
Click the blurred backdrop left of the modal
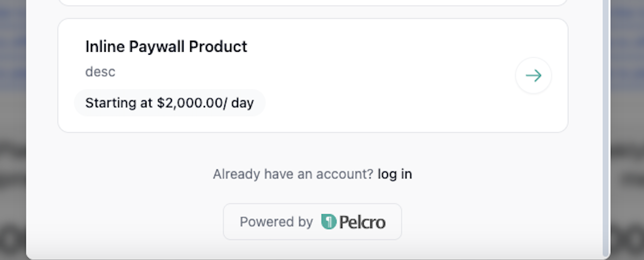click(x=13, y=151)
